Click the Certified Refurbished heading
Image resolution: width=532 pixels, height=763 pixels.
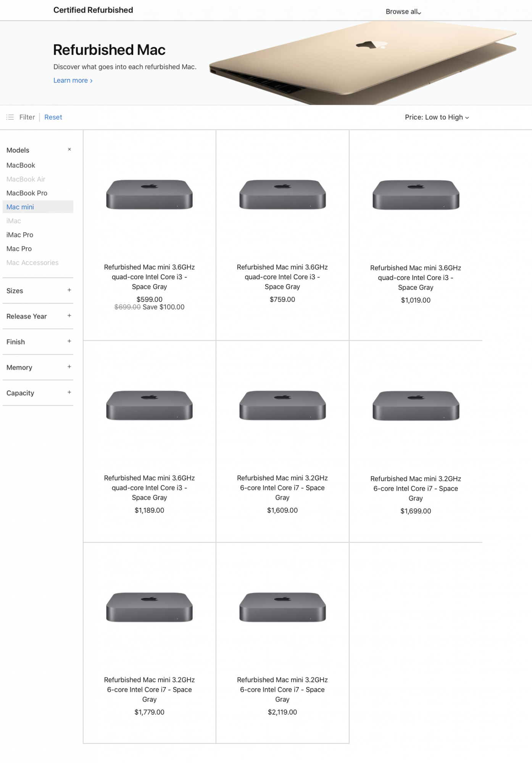tap(93, 10)
